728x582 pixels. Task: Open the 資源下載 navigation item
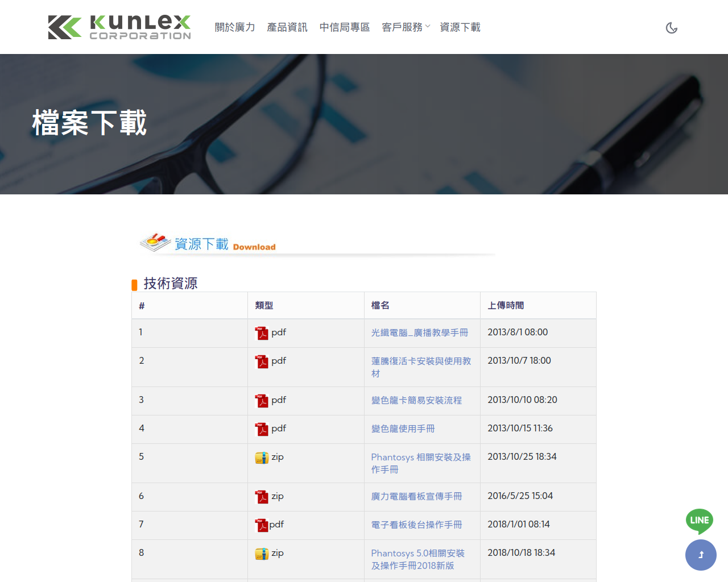point(460,27)
